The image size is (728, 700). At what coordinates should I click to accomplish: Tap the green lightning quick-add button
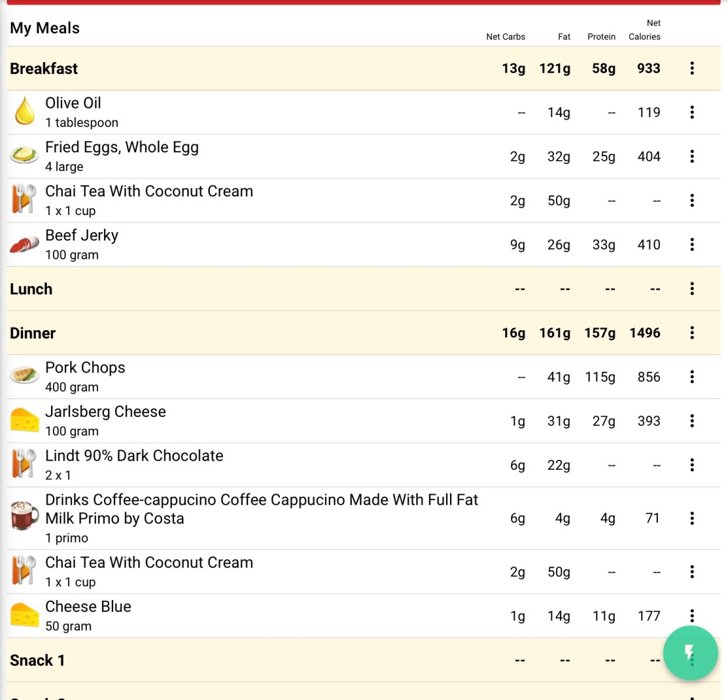pyautogui.click(x=690, y=653)
